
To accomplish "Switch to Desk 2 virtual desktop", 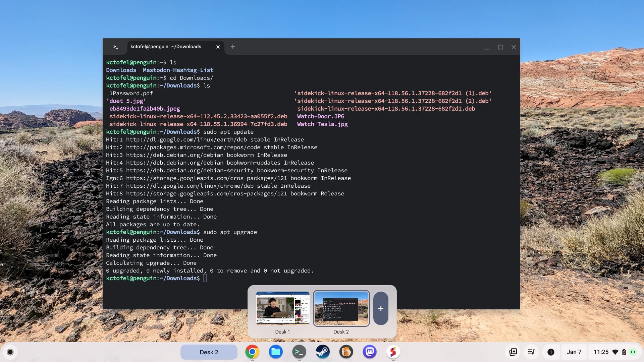I will pos(341,308).
